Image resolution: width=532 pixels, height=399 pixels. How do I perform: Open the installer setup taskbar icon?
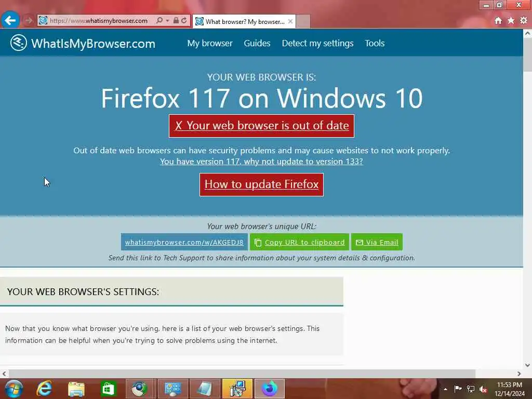[x=237, y=389]
